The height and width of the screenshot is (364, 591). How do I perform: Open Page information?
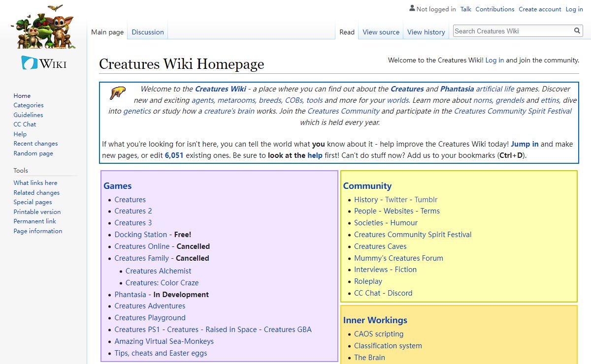(38, 231)
